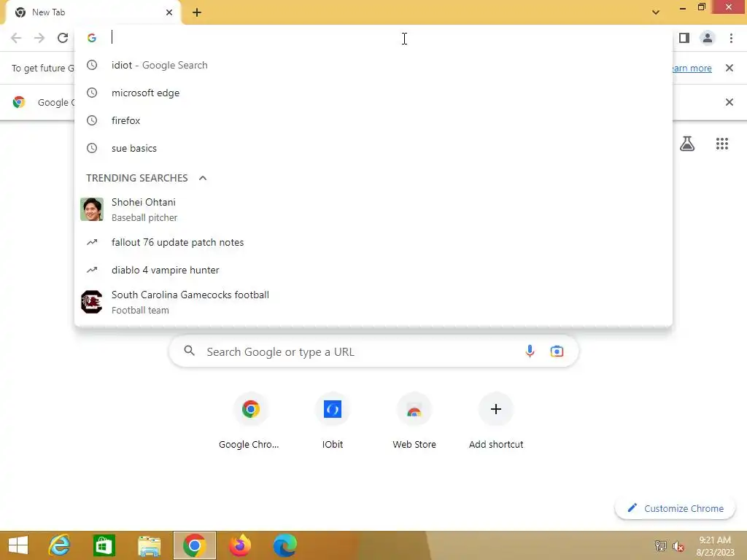This screenshot has height=560, width=747.
Task: Open a new tab with the plus button
Action: point(197,12)
